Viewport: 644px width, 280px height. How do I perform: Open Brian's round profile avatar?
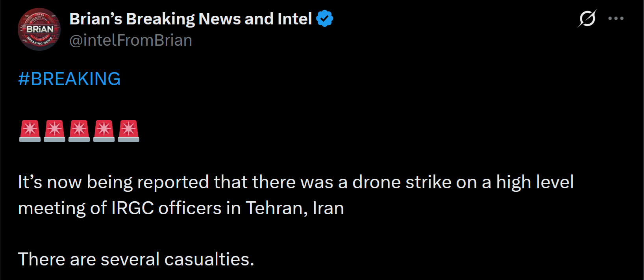(39, 30)
